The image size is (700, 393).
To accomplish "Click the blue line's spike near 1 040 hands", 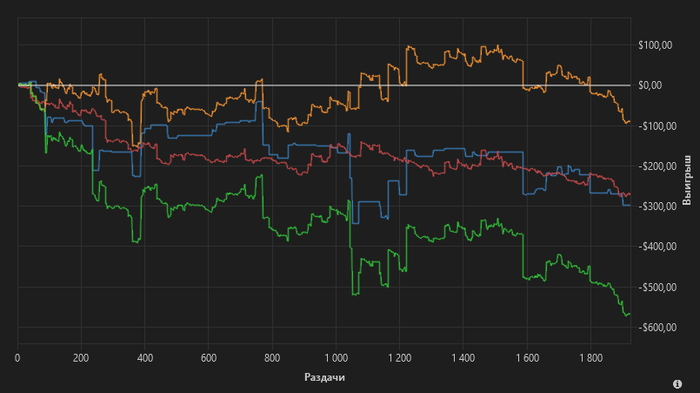I will [x=349, y=134].
